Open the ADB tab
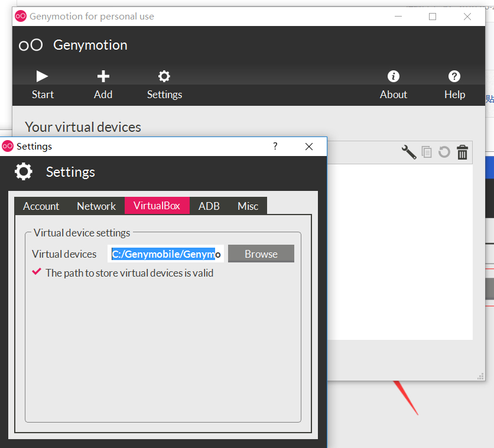Viewport: 494px width, 448px height. point(209,206)
